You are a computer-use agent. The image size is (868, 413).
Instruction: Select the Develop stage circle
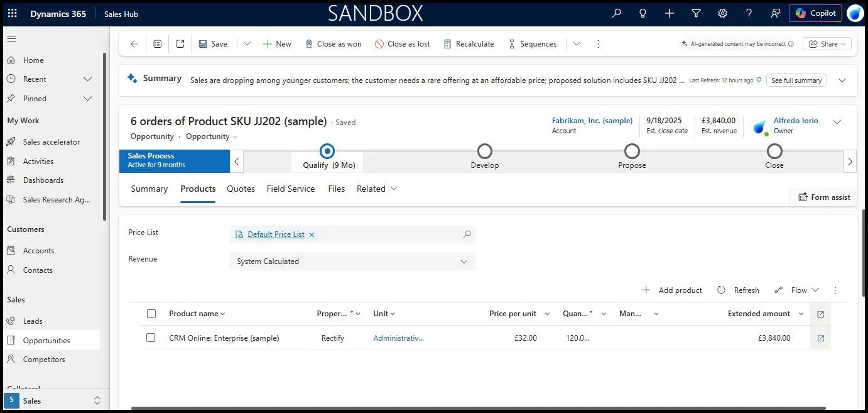[x=485, y=151]
